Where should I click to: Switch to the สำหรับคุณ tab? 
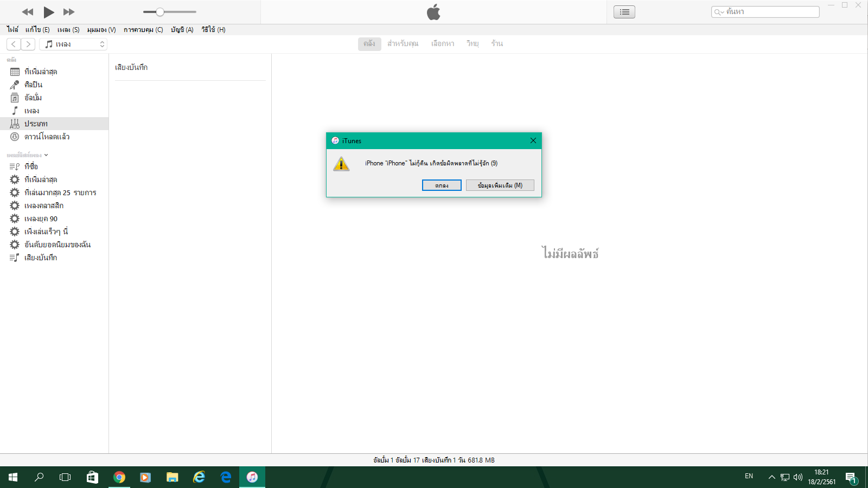403,44
